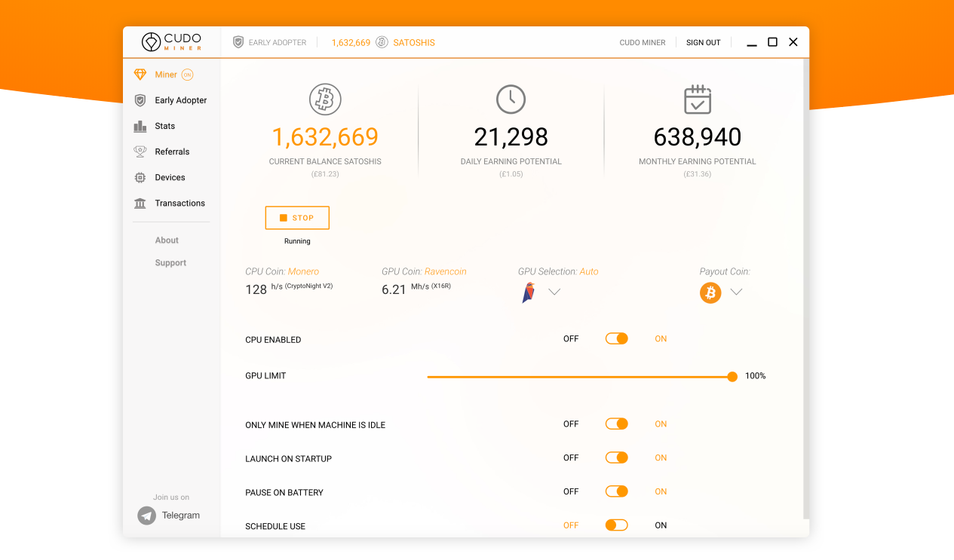Click the Telegram icon to join
The image size is (954, 560).
tap(146, 515)
